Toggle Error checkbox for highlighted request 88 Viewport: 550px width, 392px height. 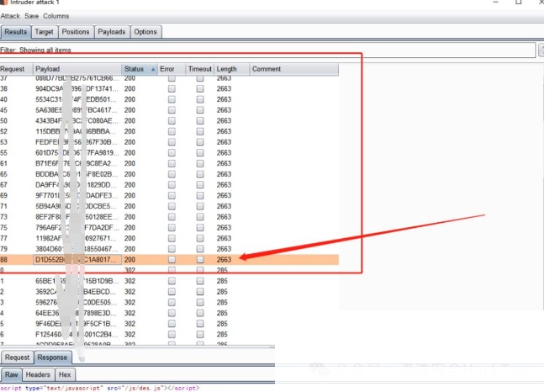coord(172,260)
